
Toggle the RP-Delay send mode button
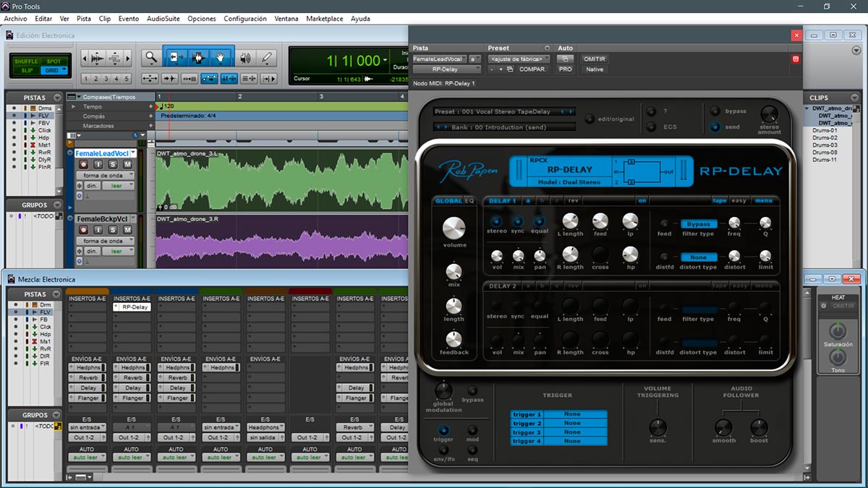pyautogui.click(x=715, y=127)
